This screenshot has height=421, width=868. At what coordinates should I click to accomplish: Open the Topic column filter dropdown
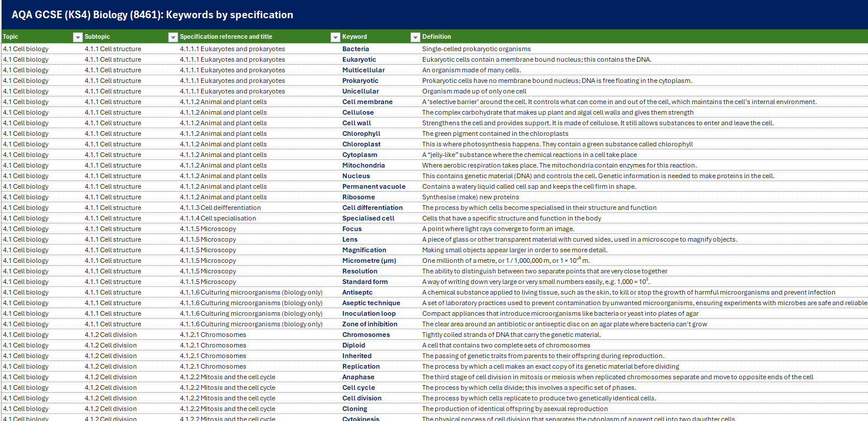coord(77,37)
